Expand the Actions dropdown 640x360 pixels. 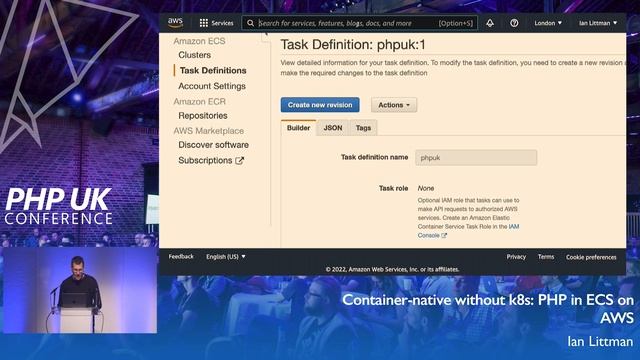[394, 105]
